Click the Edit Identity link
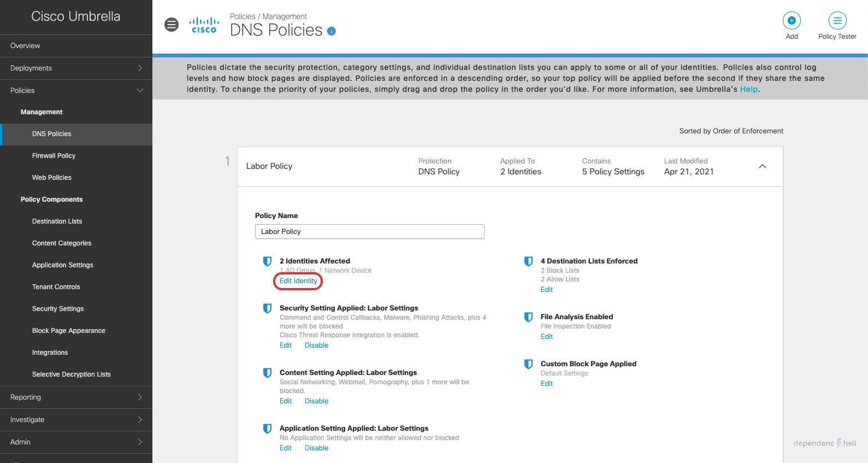This screenshot has height=463, width=868. point(298,281)
